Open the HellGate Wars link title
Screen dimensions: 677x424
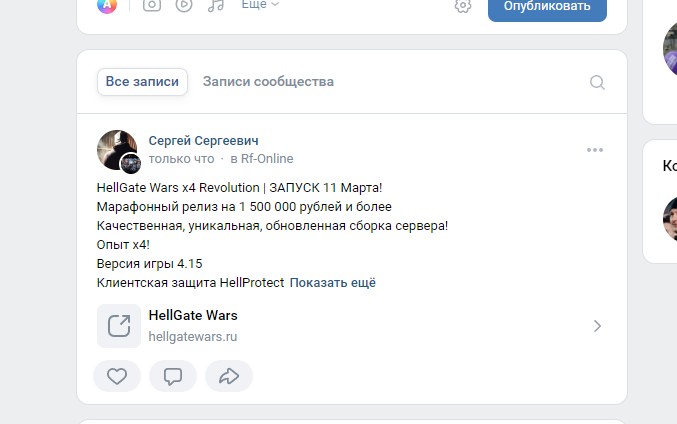pyautogui.click(x=193, y=316)
